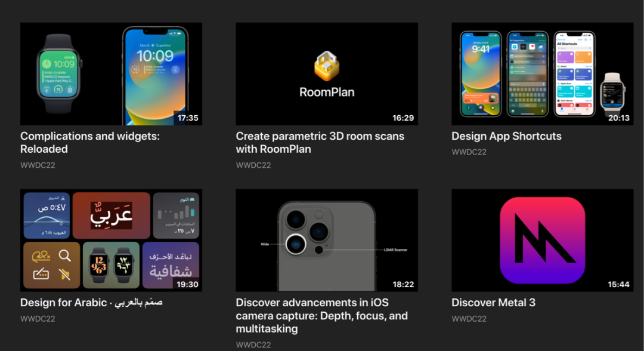Click the 15:44 duration badge
This screenshot has width=644, height=351.
(618, 284)
